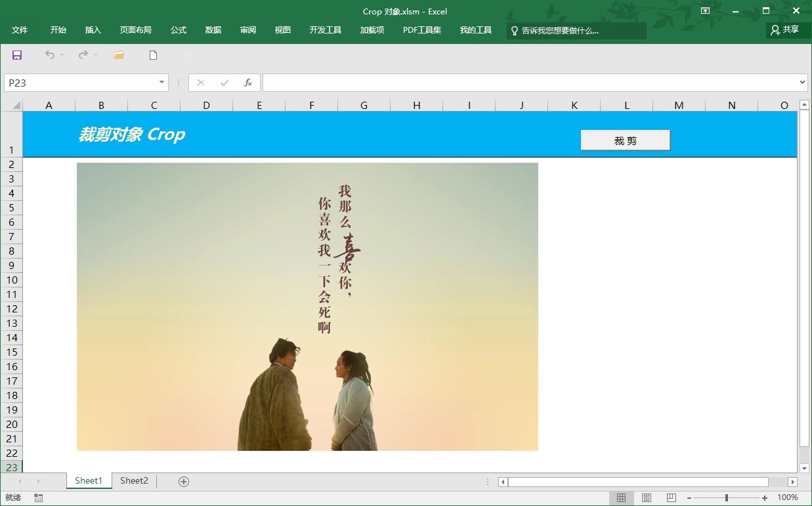Click the formula bar input field
This screenshot has height=506, width=812.
tap(530, 83)
